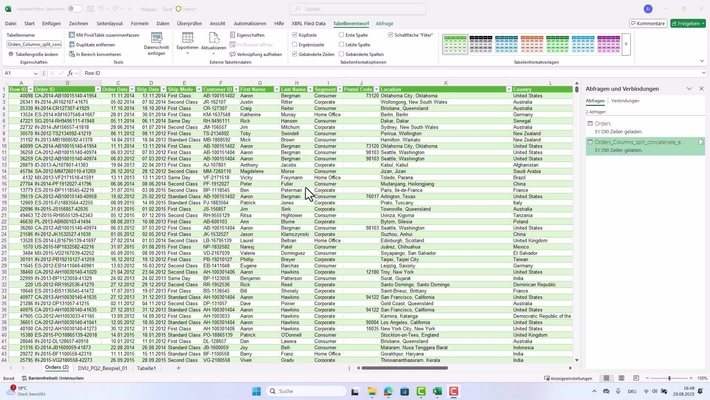Image resolution: width=710 pixels, height=400 pixels.
Task: Switch to Normal view in status bar
Action: (x=606, y=378)
